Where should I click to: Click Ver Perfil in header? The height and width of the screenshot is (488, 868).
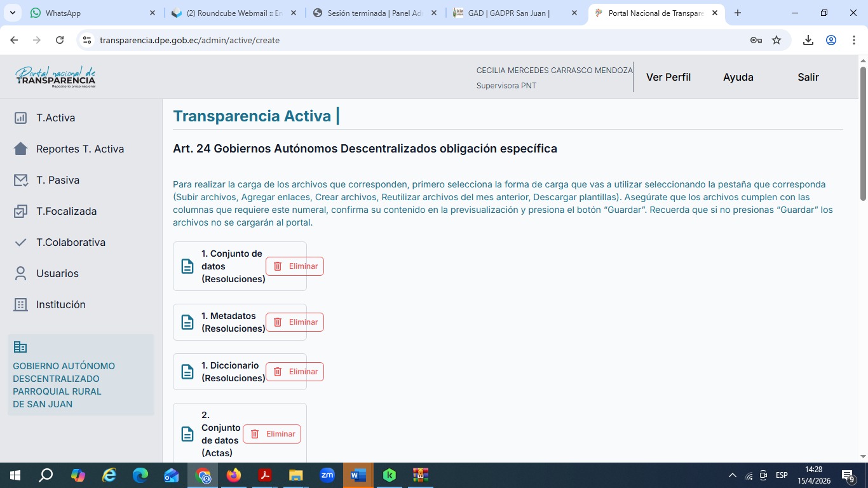point(668,77)
